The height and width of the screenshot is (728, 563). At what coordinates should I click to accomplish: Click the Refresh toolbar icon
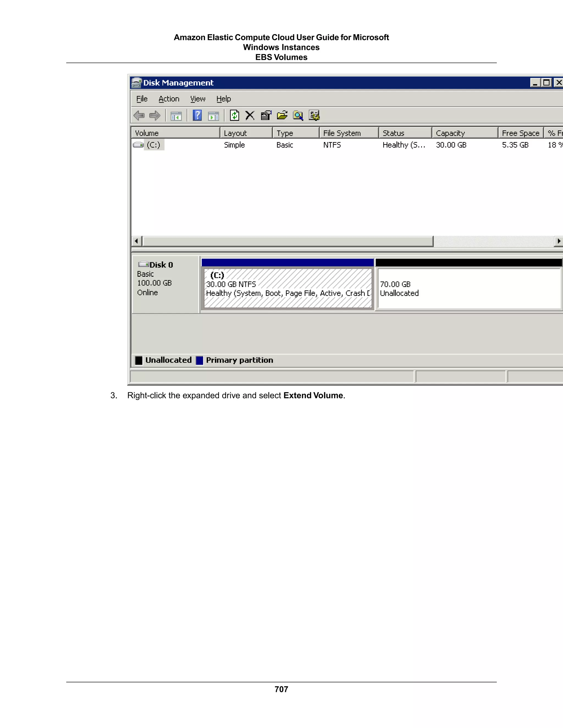click(x=234, y=116)
